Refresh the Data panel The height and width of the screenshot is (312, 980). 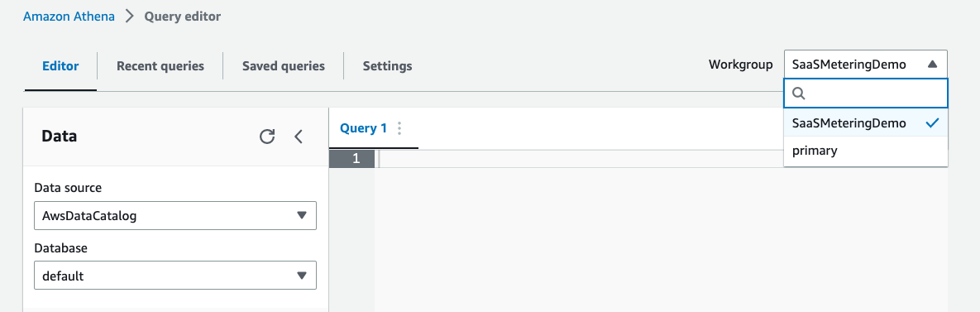tap(267, 137)
